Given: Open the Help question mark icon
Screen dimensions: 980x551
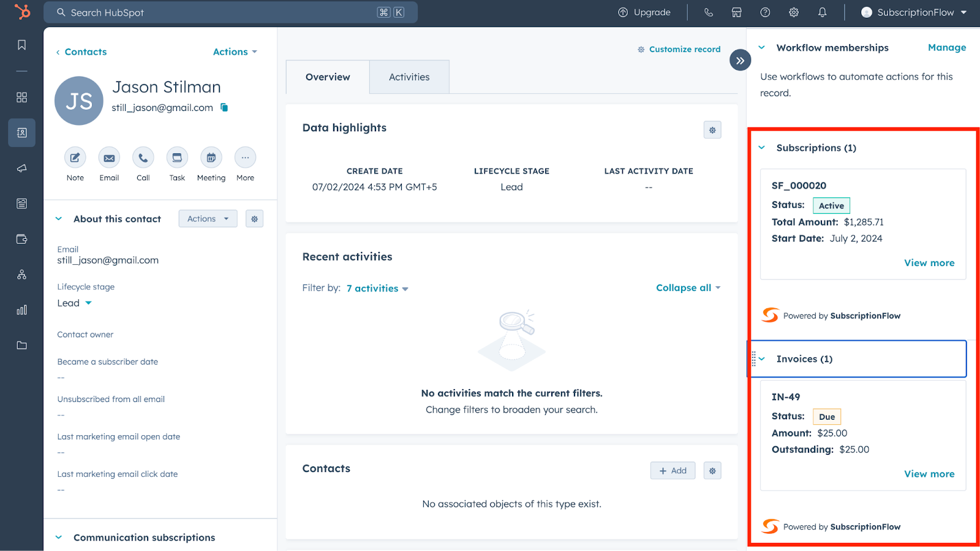Looking at the screenshot, I should 765,12.
